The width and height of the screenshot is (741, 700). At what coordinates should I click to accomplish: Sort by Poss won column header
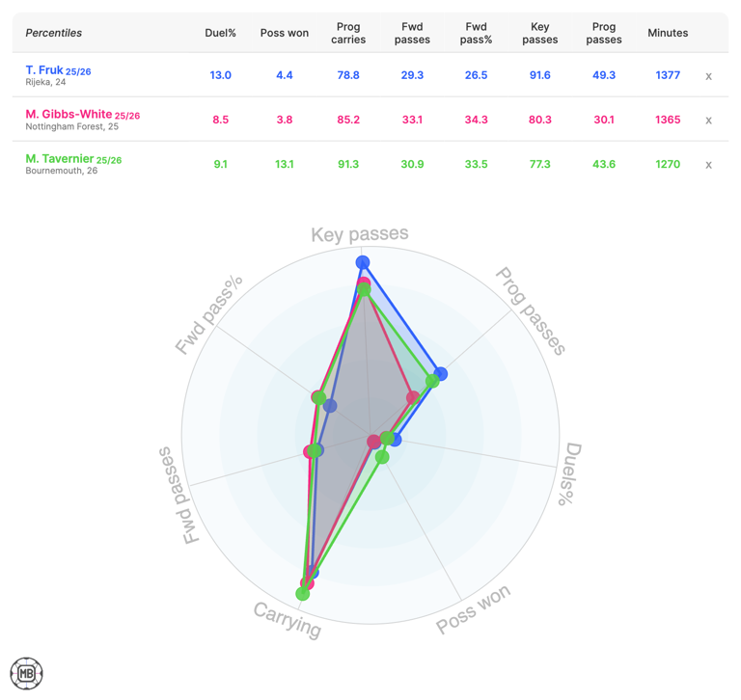[285, 33]
